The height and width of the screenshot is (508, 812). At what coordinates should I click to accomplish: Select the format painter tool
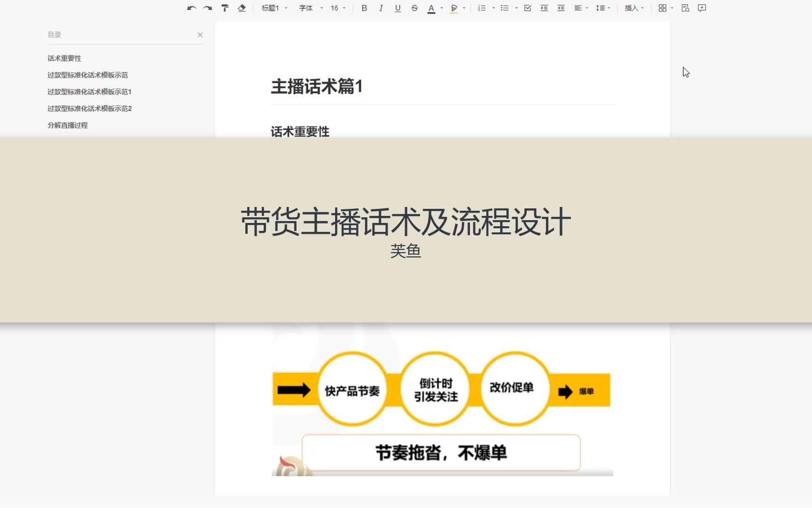click(225, 8)
